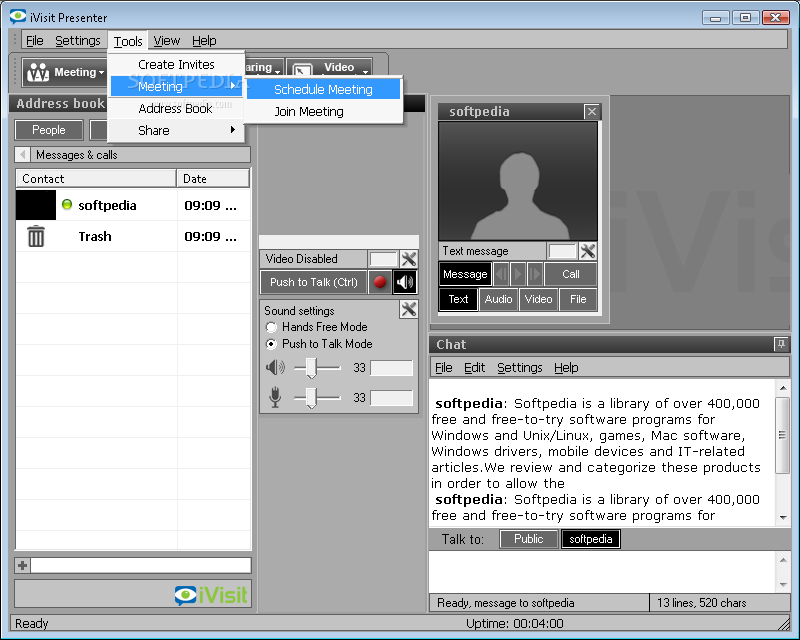Click the next message playback arrow

point(534,274)
